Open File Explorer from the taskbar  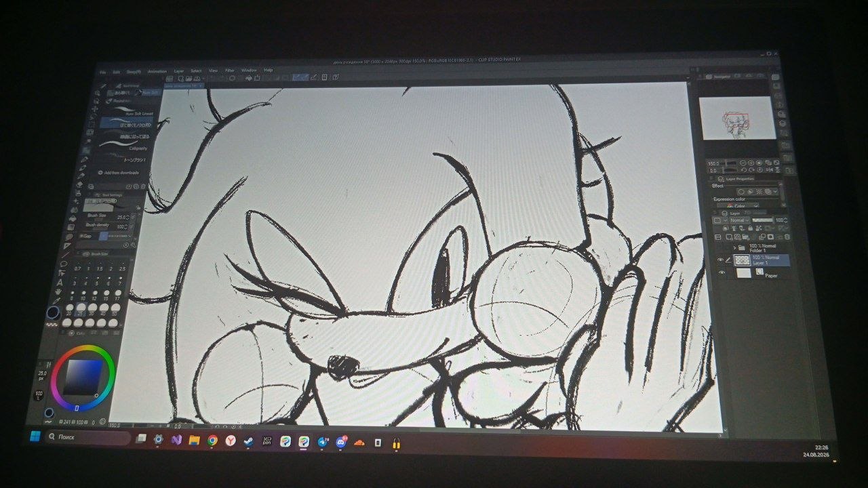pos(194,440)
